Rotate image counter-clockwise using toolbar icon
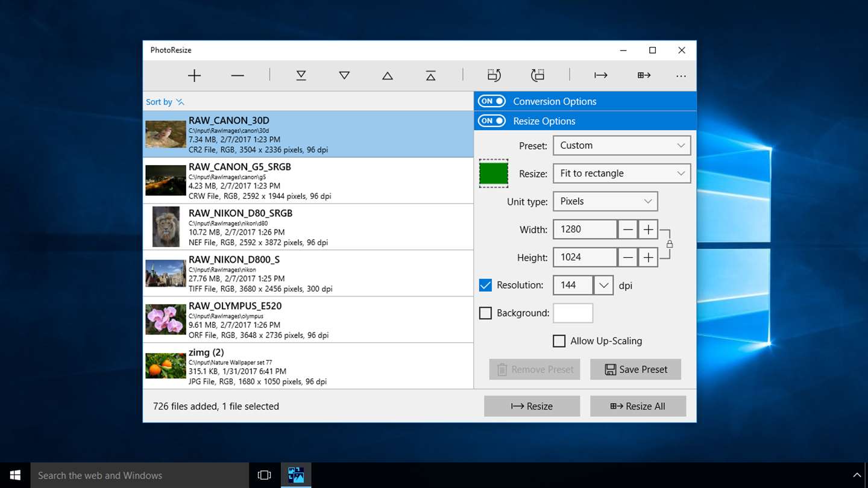 [494, 76]
